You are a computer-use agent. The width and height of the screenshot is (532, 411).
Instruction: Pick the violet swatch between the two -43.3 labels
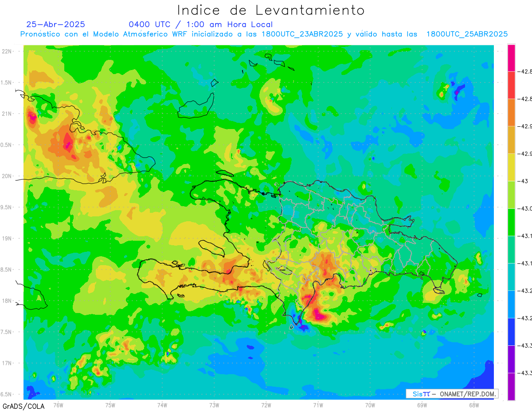coord(511,359)
